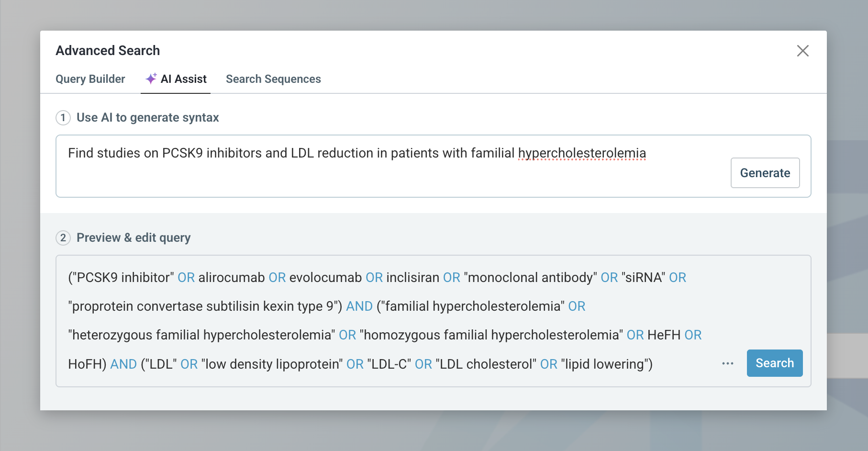Click the spell-flagged word hypercholesterolemia in prompt

(582, 153)
